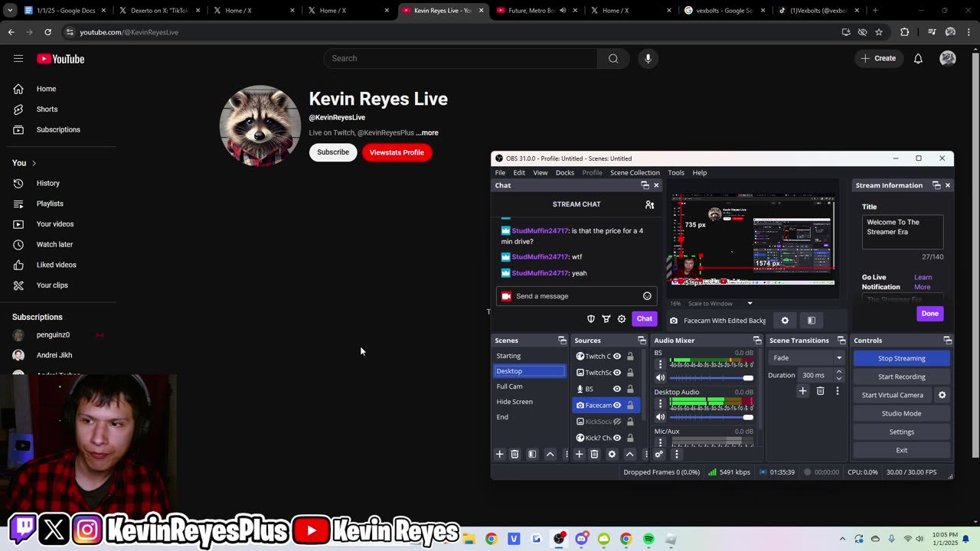Open Virtual Camera settings gear
The width and height of the screenshot is (980, 551).
(942, 395)
